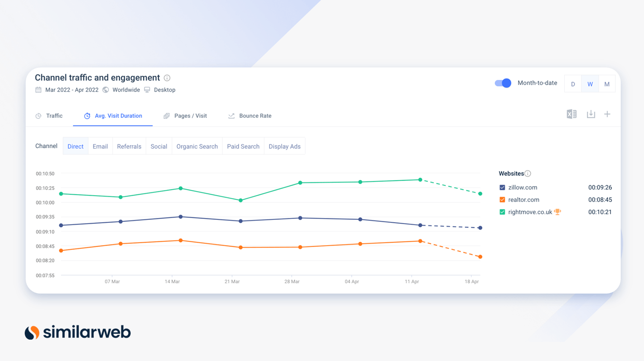Click the rightmove.co.uk legend label
644x361 pixels.
(530, 212)
